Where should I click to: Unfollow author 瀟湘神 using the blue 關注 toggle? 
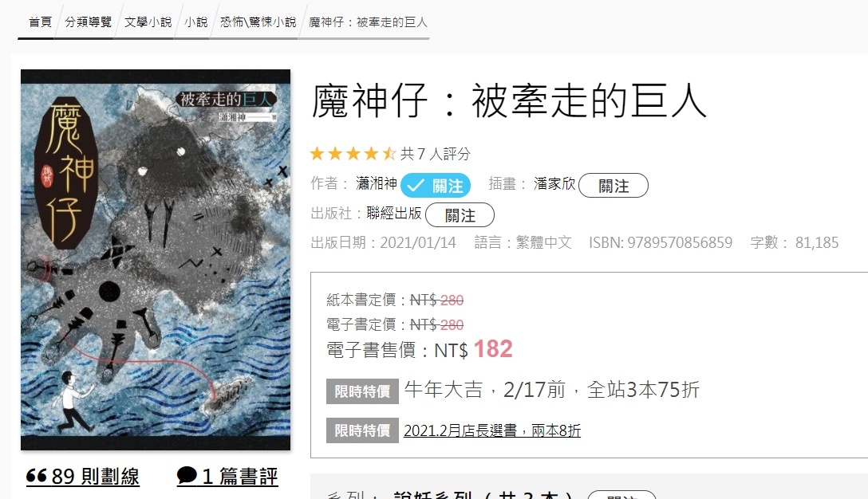[x=436, y=185]
